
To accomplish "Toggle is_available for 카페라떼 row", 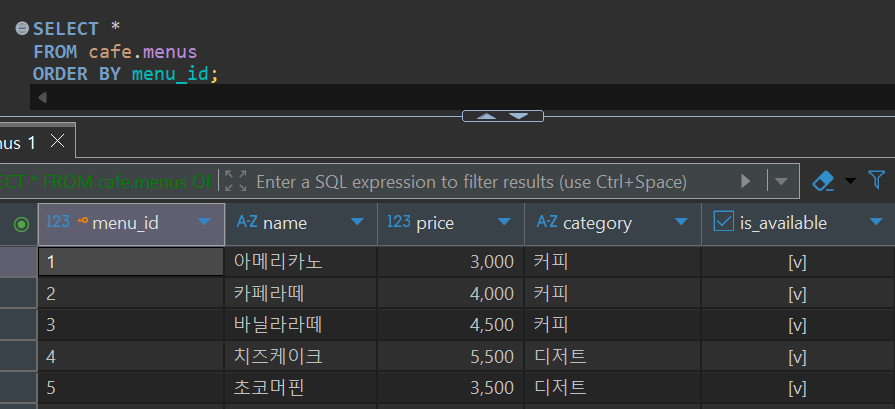I will 797,294.
